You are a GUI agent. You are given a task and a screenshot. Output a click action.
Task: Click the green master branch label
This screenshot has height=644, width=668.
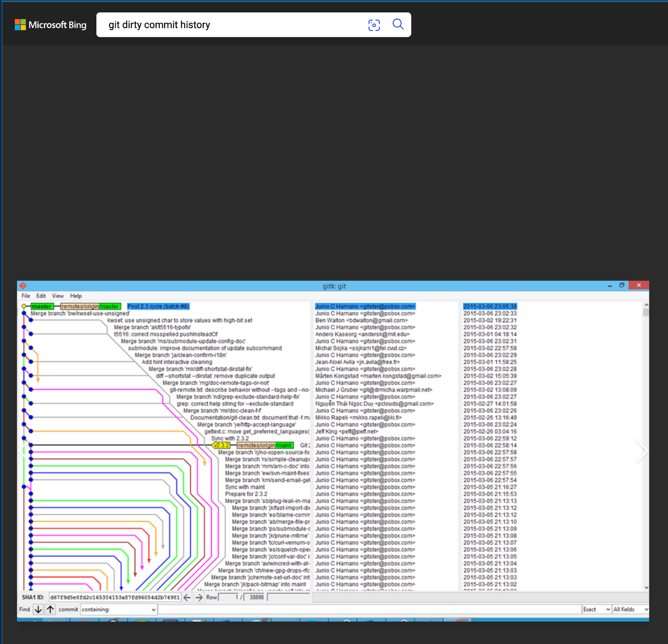42,306
